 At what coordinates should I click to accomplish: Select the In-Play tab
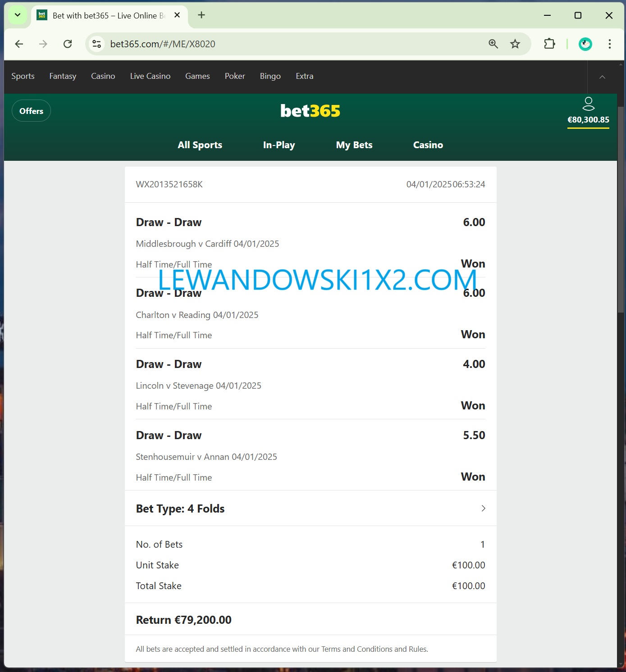click(x=279, y=145)
